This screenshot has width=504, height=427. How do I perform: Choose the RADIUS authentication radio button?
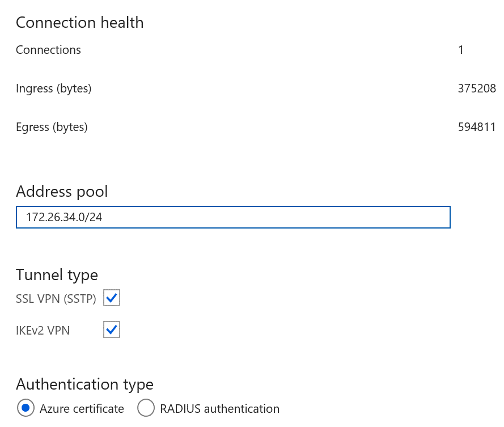tap(146, 408)
